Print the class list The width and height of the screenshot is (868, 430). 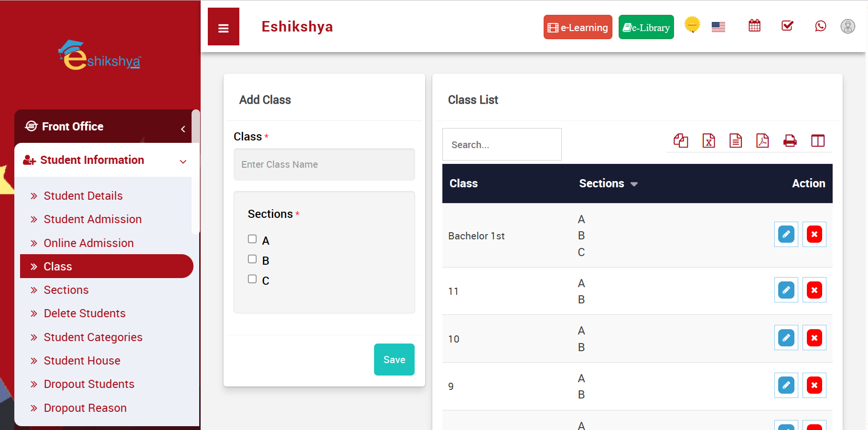[790, 141]
